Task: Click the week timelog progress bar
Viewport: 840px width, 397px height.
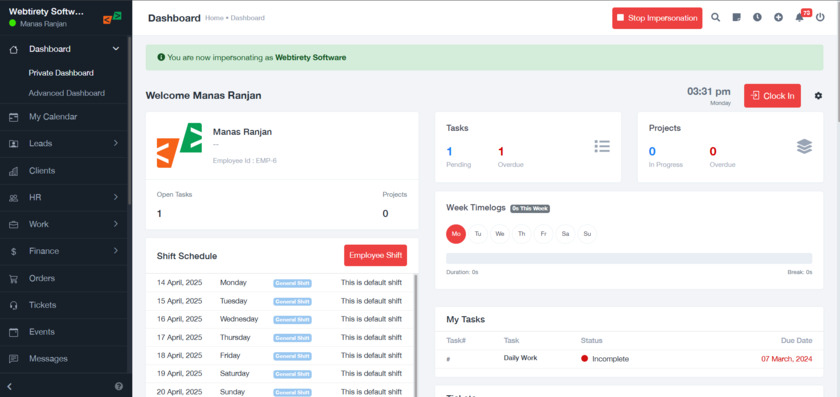Action: (629, 258)
